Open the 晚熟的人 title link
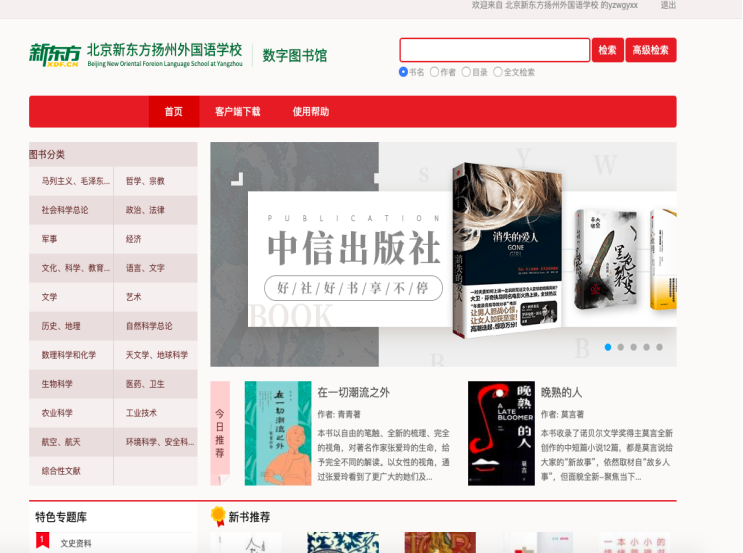 click(x=562, y=392)
